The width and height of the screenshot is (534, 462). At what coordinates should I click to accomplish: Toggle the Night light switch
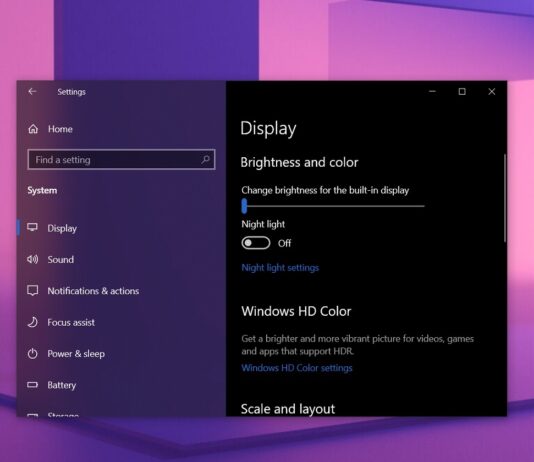pos(256,243)
